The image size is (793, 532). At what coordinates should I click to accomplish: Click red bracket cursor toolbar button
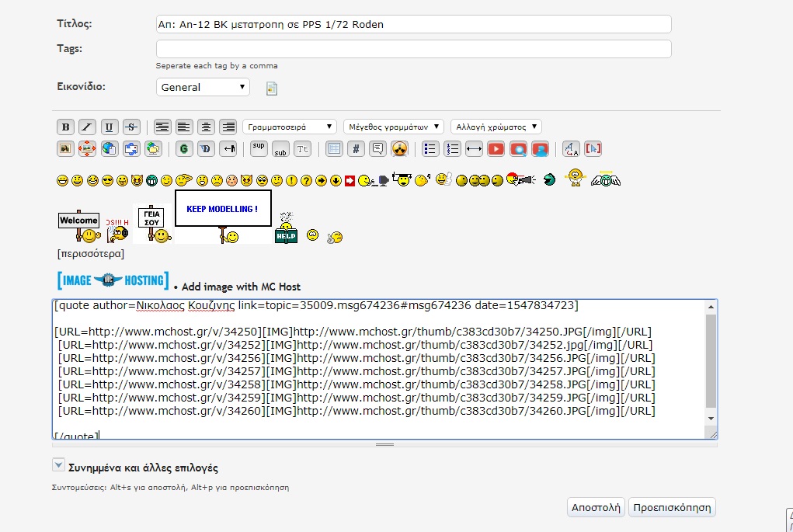click(x=593, y=148)
